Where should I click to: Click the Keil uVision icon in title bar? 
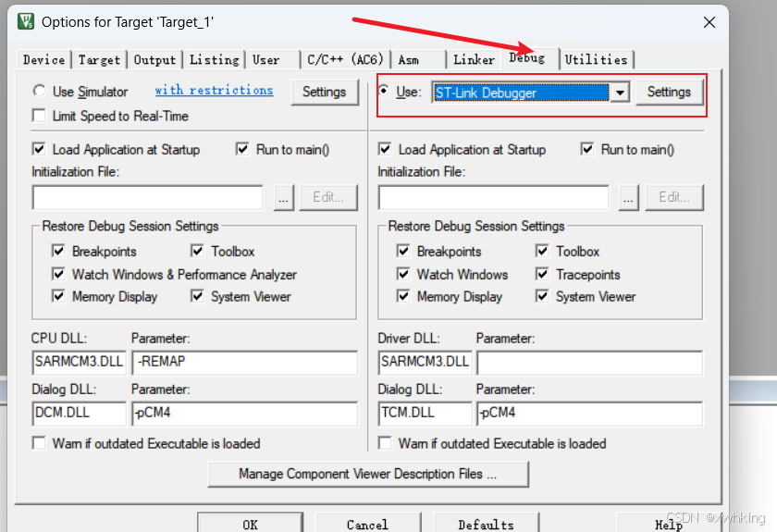(26, 22)
